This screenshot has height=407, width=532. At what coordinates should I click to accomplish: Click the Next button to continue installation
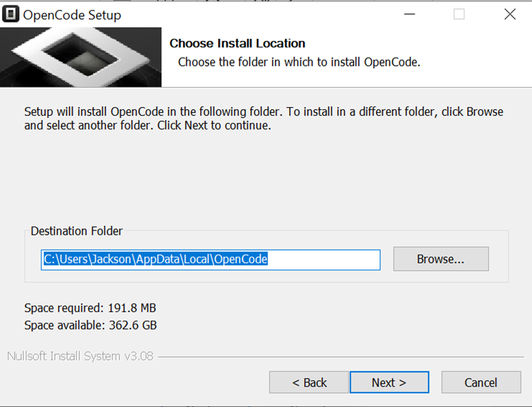[389, 382]
